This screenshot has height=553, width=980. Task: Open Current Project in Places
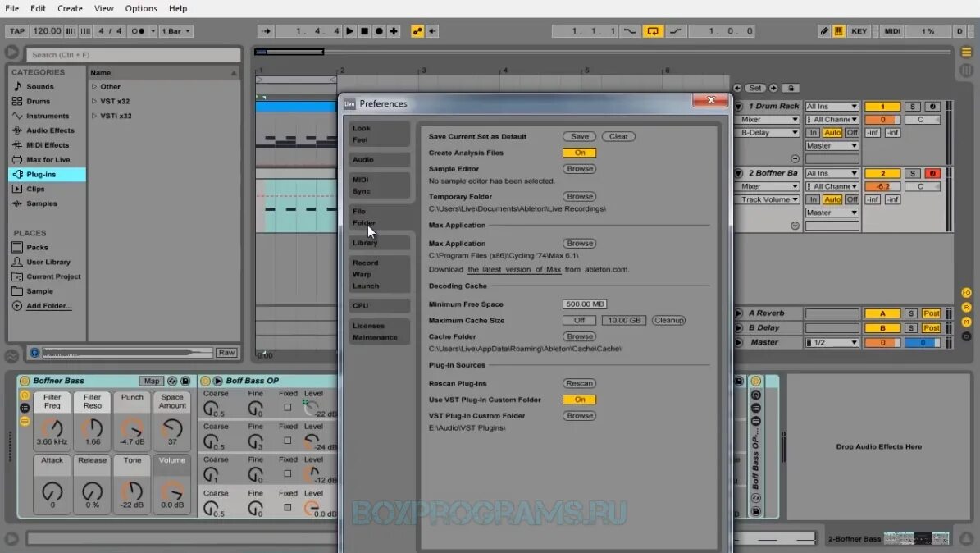(x=53, y=276)
